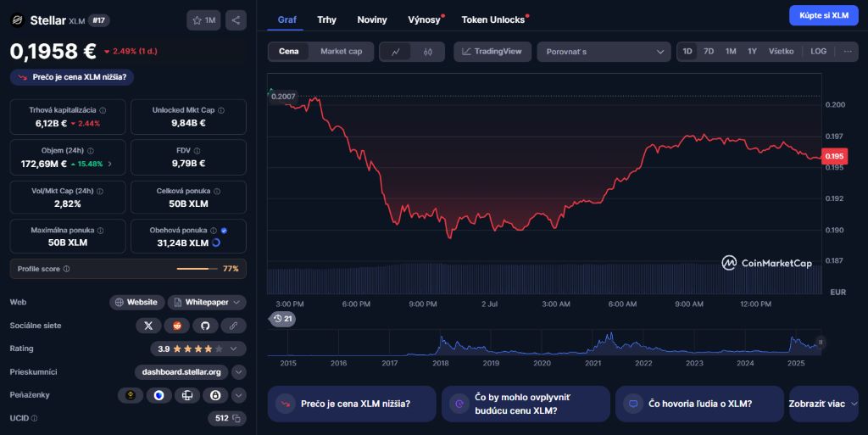Set chart range to 1D
868x435 pixels.
(687, 52)
